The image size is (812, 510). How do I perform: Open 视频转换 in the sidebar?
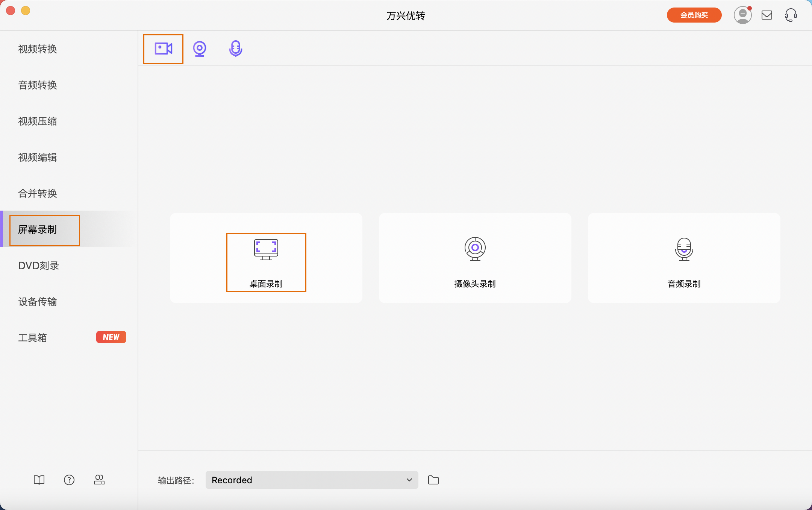click(x=38, y=49)
